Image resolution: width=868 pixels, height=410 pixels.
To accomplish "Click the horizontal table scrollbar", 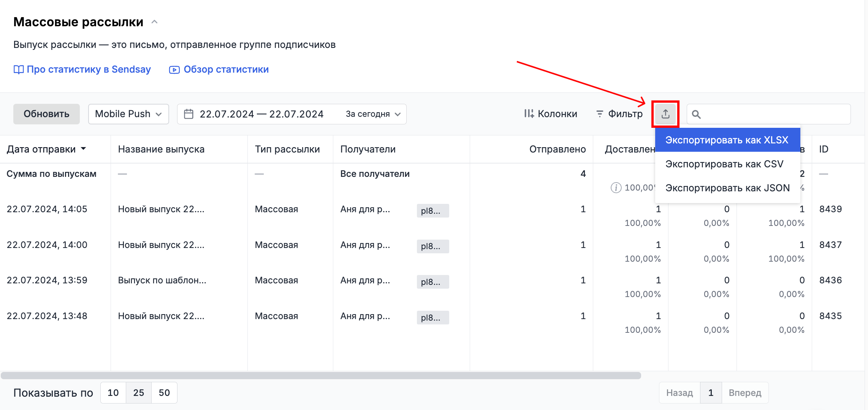I will 321,376.
